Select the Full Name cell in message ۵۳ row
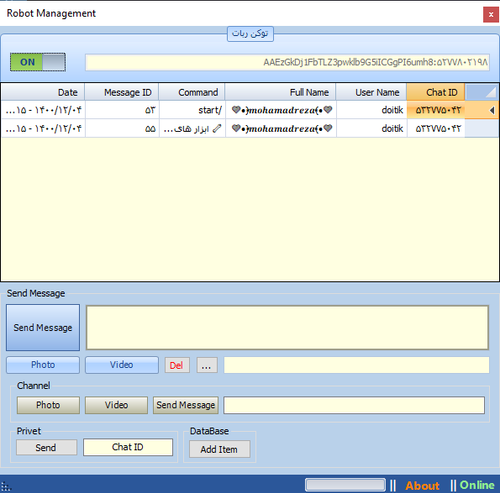500x493 pixels. [281, 110]
